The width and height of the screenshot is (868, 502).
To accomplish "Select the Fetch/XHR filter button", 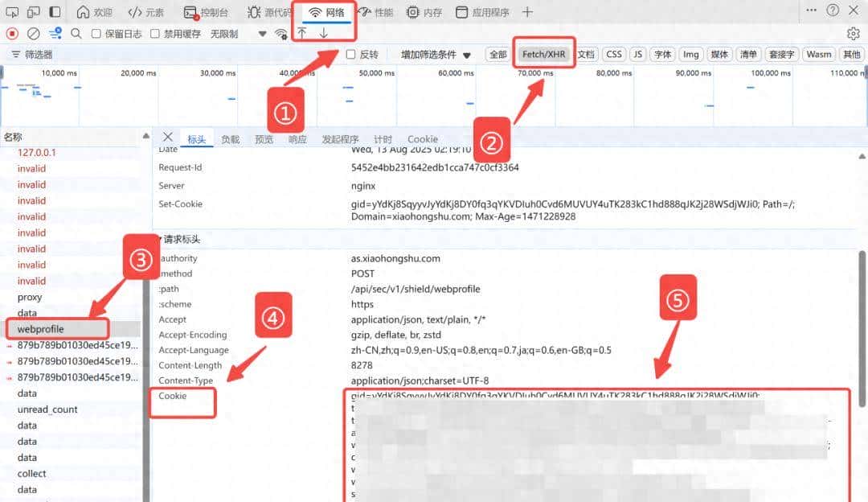I will [543, 54].
